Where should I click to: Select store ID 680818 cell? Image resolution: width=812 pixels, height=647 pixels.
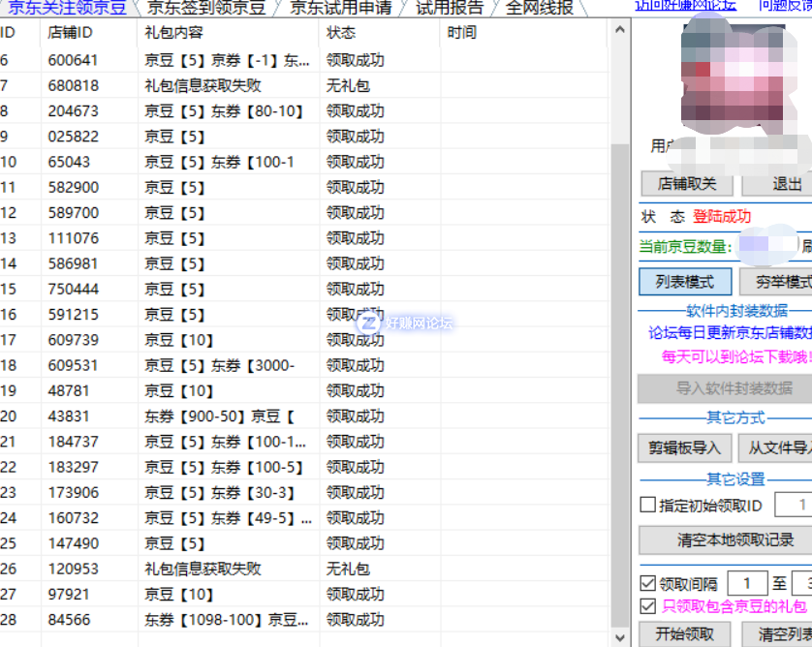pos(73,85)
